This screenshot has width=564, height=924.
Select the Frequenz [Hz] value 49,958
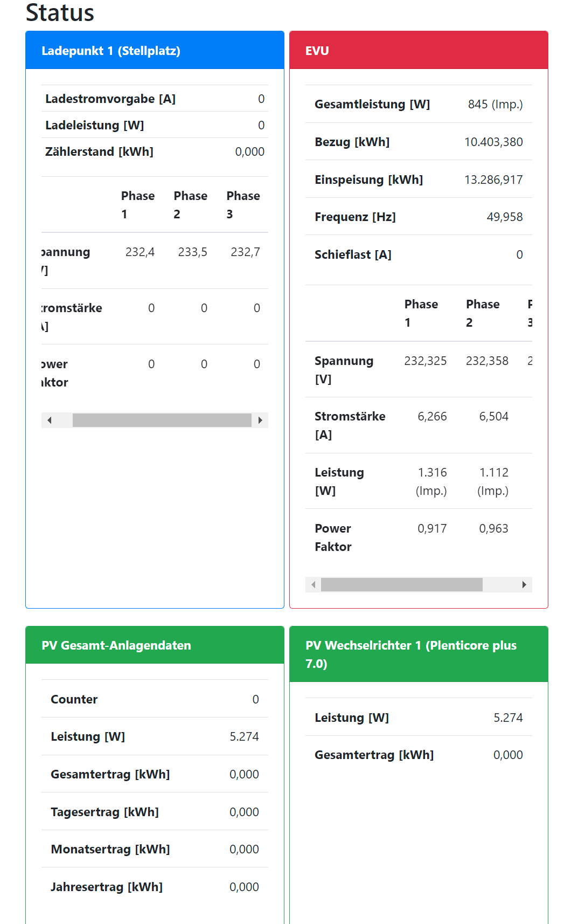tap(504, 217)
